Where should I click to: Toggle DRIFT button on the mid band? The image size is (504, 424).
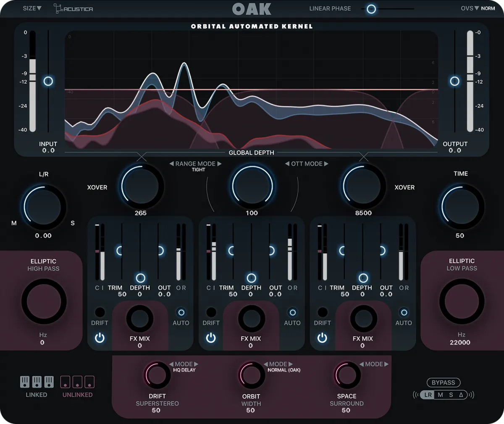click(x=211, y=312)
